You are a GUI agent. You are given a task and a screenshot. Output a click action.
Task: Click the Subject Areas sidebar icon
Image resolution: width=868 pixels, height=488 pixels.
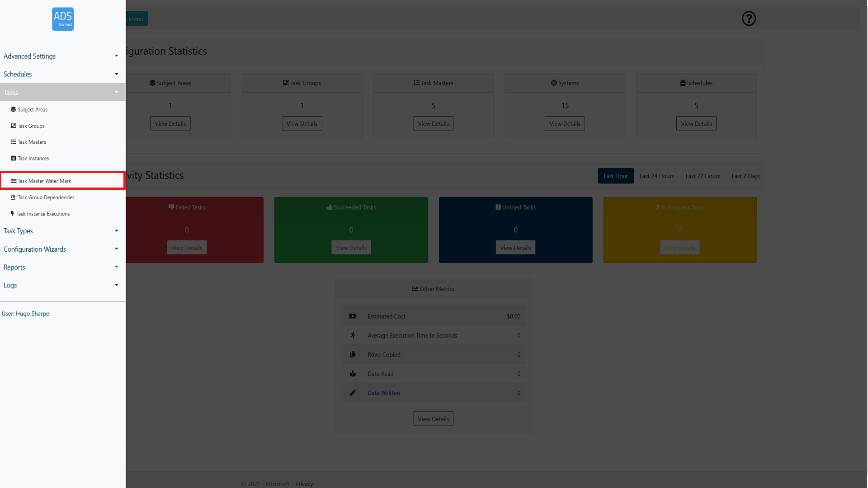13,109
